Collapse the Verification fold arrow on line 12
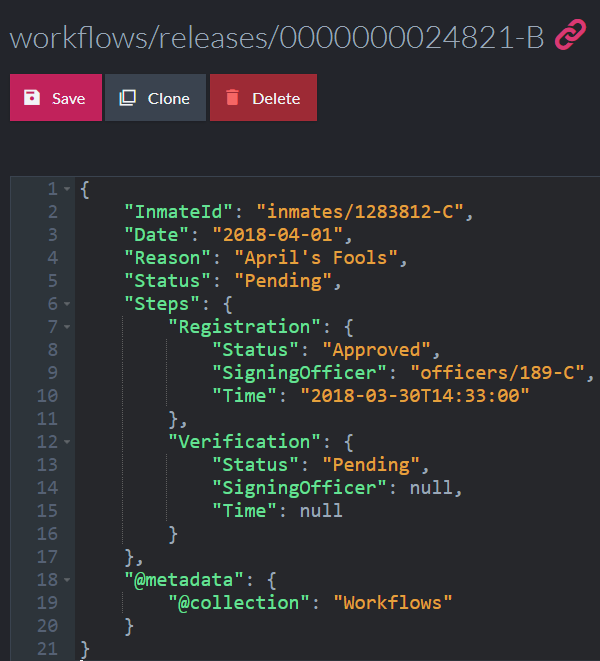 [67, 442]
